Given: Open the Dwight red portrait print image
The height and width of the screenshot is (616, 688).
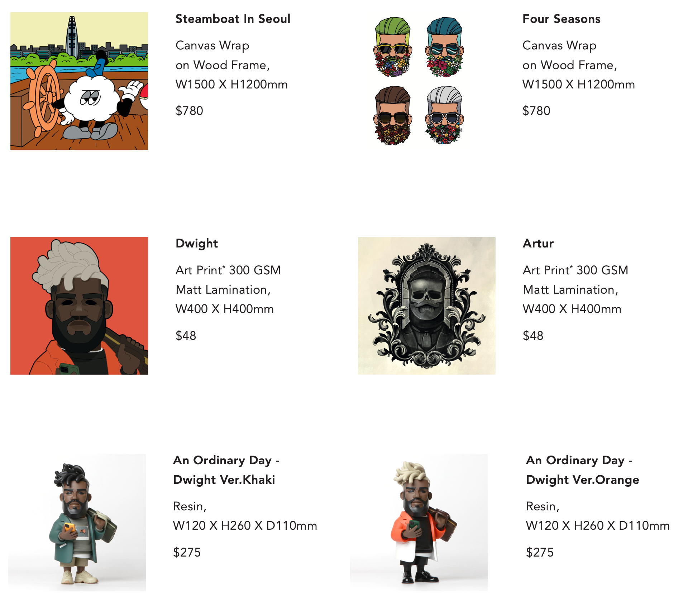Looking at the screenshot, I should point(79,306).
